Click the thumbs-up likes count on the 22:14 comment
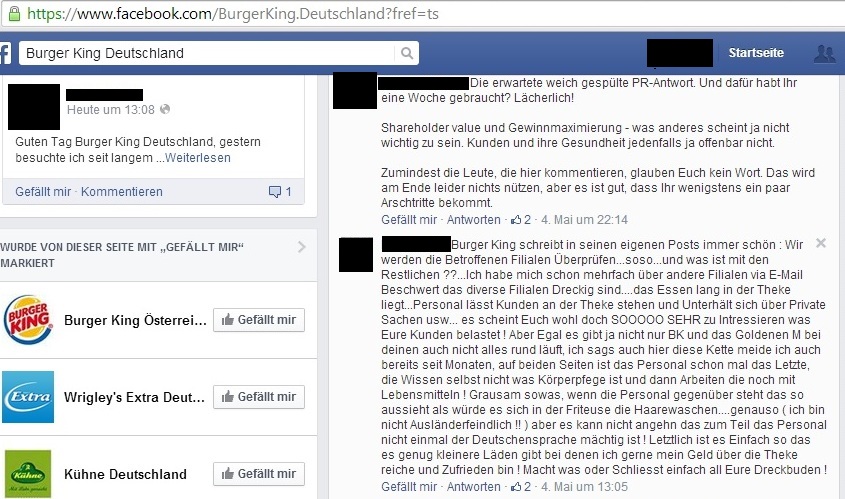Image resolution: width=845 pixels, height=499 pixels. pos(521,219)
